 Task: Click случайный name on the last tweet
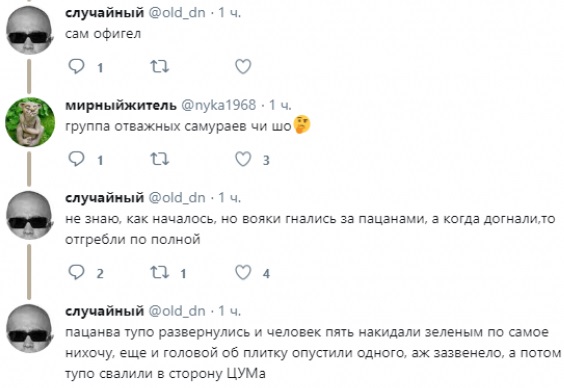pyautogui.click(x=104, y=311)
